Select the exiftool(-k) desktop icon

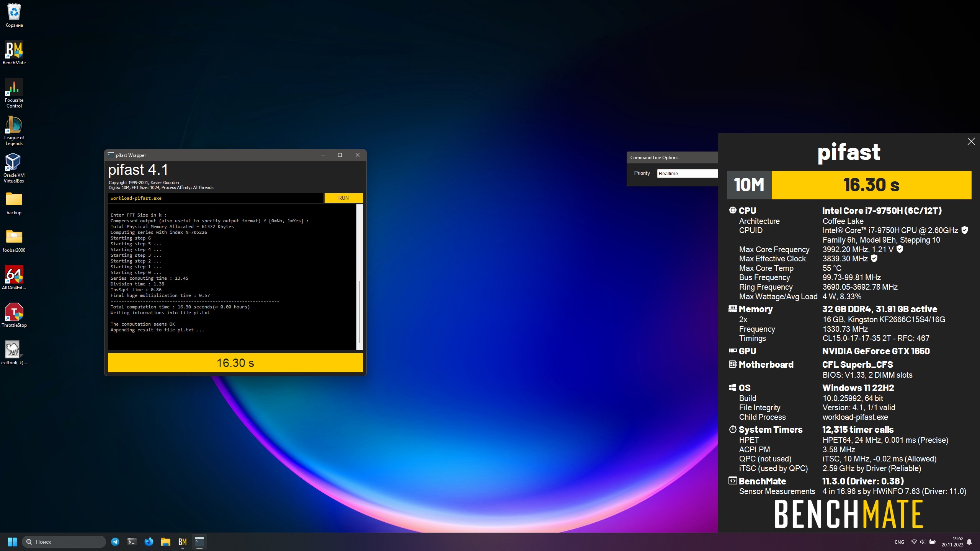[14, 353]
